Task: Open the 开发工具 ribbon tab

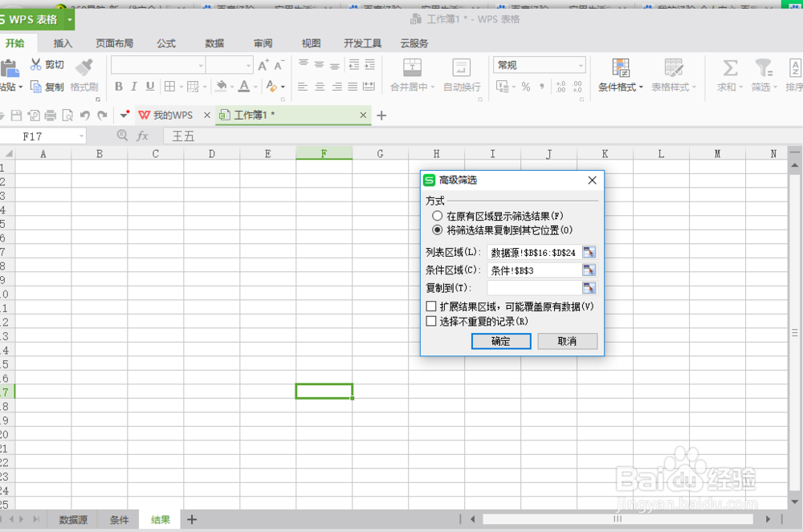Action: pyautogui.click(x=363, y=43)
